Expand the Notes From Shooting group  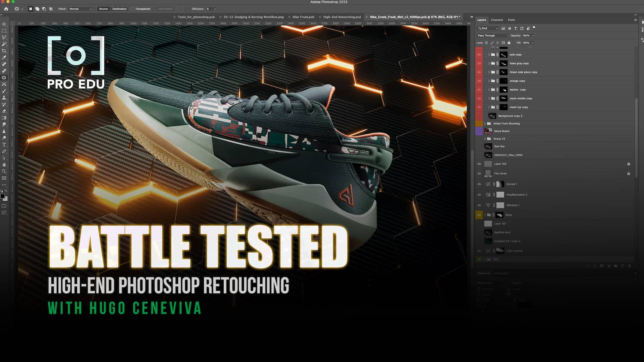click(485, 124)
